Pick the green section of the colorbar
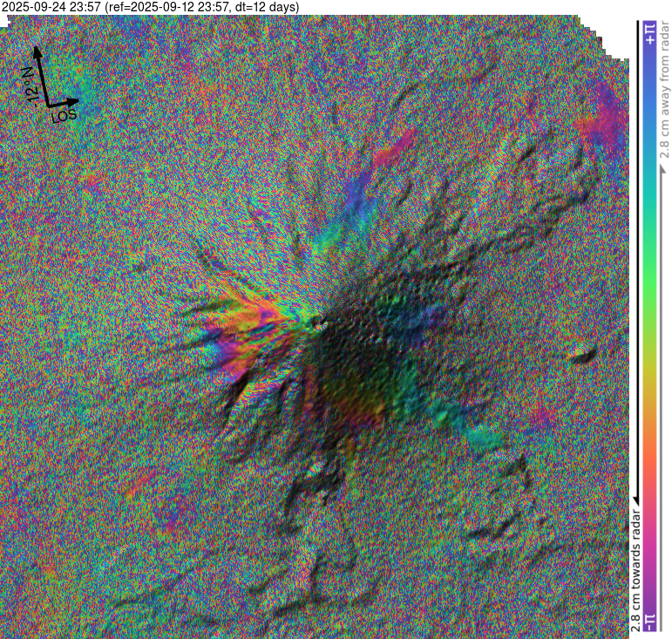 coord(649,270)
